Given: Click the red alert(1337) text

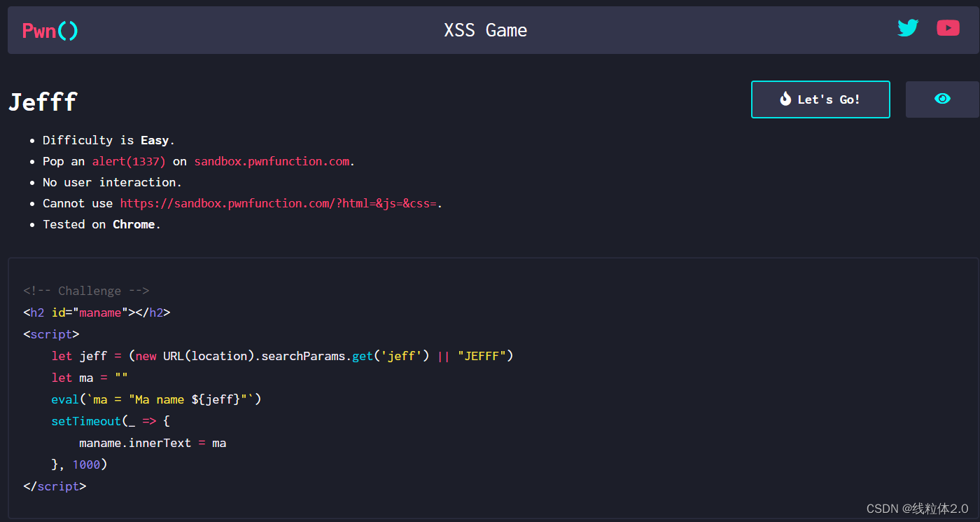Looking at the screenshot, I should (x=129, y=161).
